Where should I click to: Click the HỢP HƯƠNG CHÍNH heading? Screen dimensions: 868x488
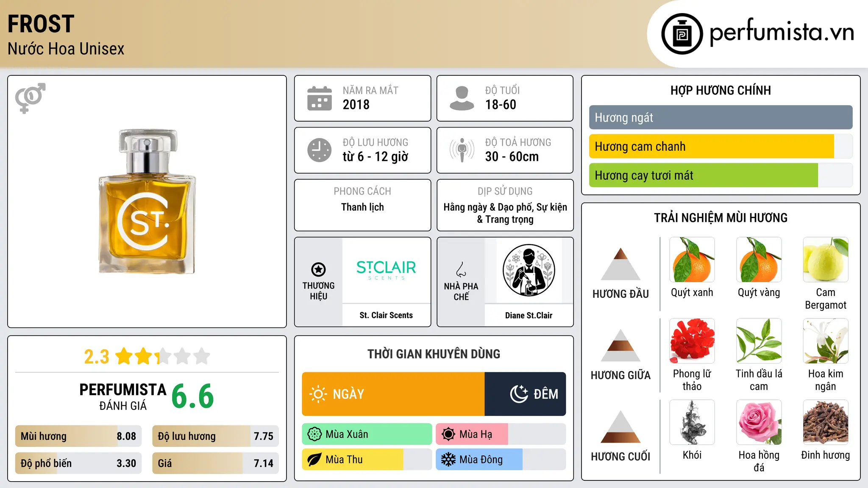pyautogui.click(x=721, y=90)
